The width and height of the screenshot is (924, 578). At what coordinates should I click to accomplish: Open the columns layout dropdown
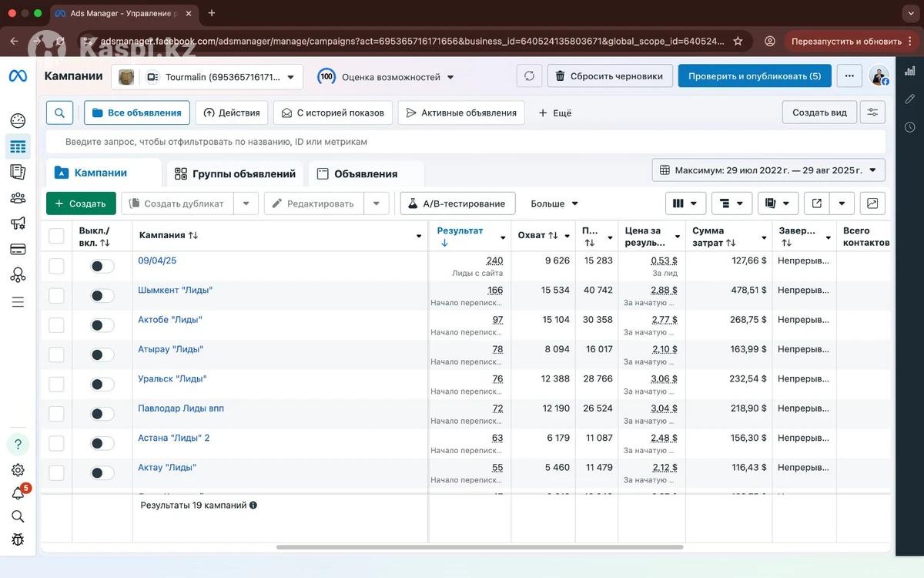[685, 203]
